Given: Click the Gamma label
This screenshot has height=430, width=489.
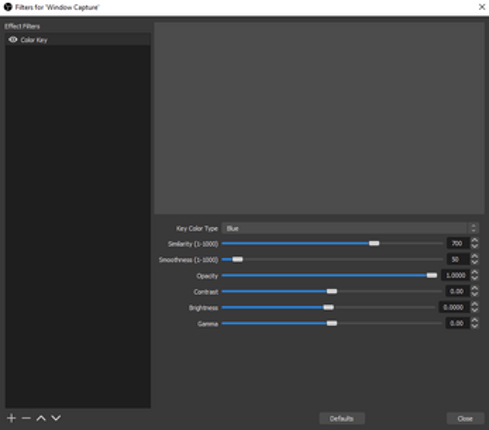Looking at the screenshot, I should point(208,324).
